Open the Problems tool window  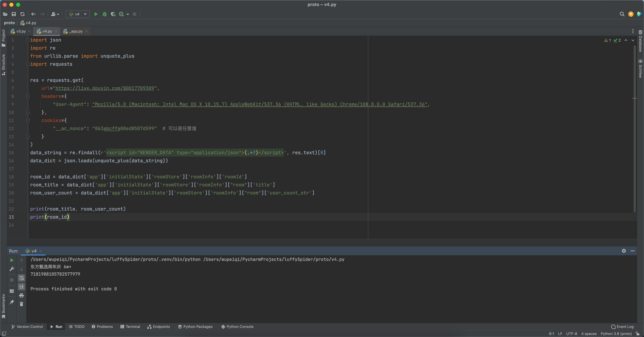click(x=102, y=327)
